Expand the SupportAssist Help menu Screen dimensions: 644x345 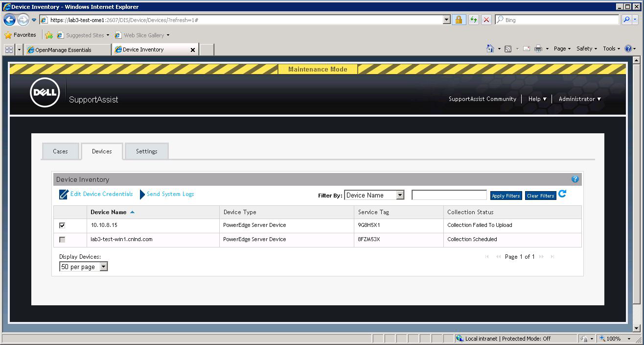pos(537,99)
